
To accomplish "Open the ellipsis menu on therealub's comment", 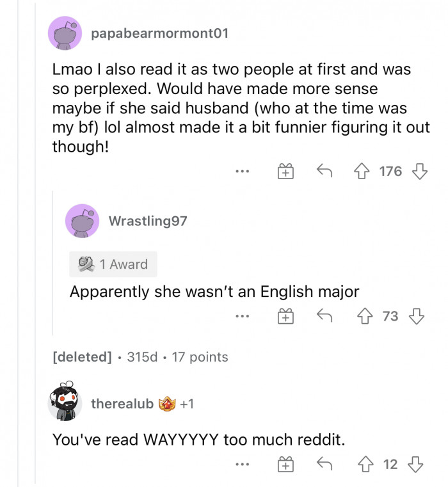I will tap(241, 465).
